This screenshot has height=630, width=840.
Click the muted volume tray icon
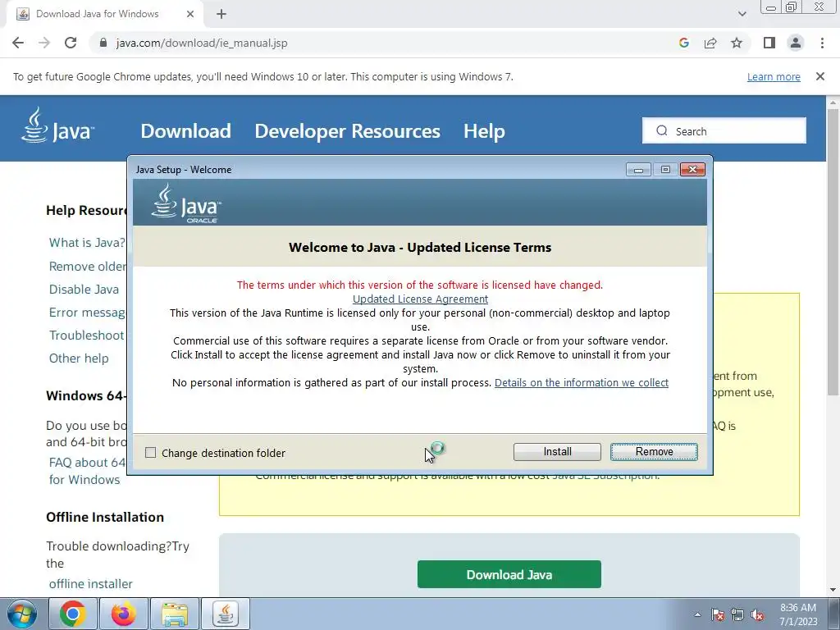click(x=757, y=614)
